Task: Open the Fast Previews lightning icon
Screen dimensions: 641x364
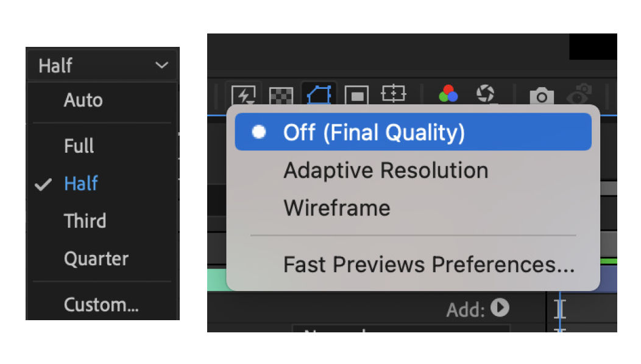Action: point(245,95)
